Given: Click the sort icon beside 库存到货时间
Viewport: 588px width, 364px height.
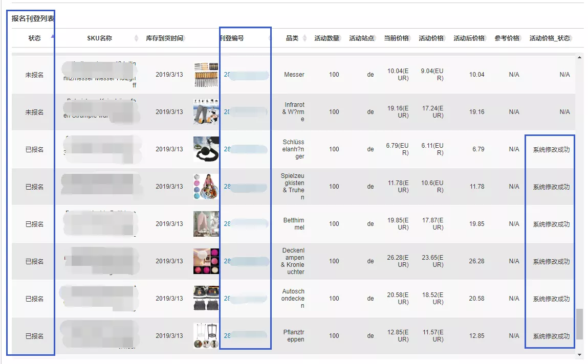Looking at the screenshot, I should 184,38.
